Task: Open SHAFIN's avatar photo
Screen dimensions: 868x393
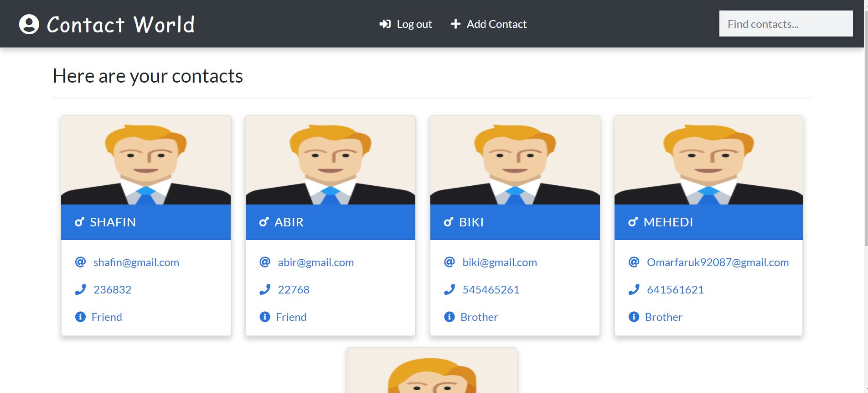Action: pos(146,160)
